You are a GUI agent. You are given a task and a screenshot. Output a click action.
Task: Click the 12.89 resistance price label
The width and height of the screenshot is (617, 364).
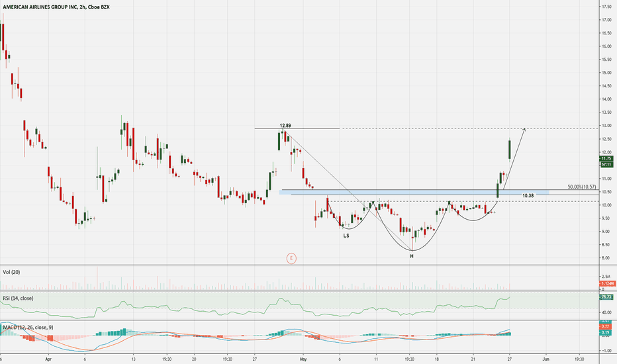285,126
